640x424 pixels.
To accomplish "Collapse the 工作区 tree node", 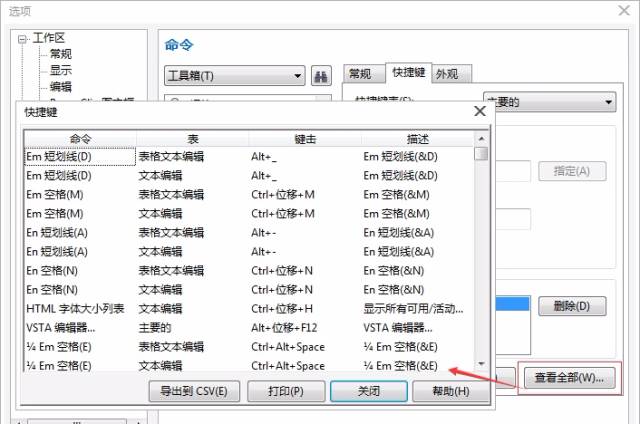I will (23, 38).
